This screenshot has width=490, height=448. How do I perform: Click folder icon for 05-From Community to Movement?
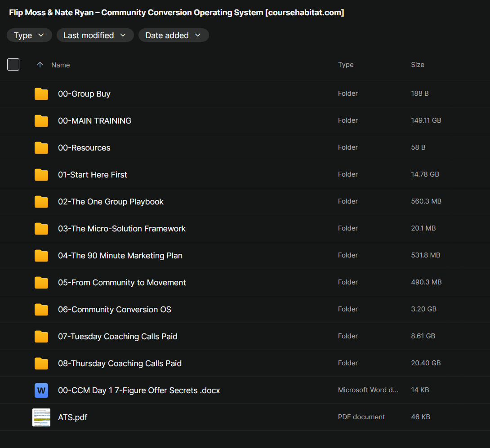[x=41, y=283]
